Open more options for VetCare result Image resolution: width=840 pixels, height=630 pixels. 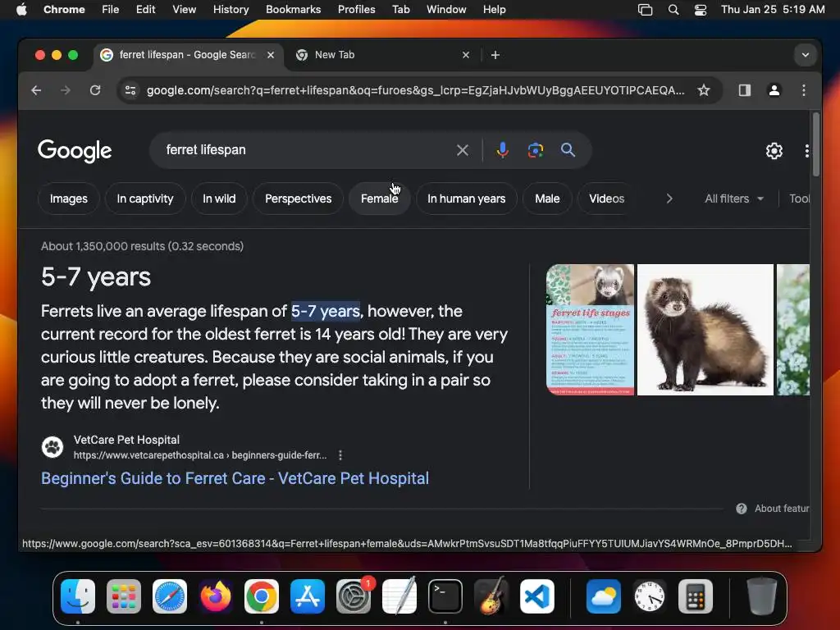tap(340, 455)
